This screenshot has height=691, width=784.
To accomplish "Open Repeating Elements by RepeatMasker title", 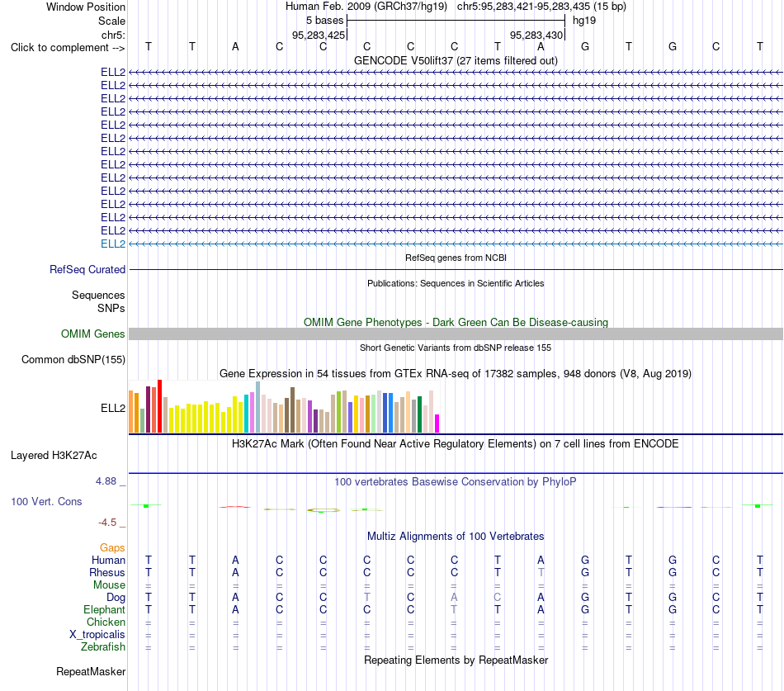I will (456, 660).
